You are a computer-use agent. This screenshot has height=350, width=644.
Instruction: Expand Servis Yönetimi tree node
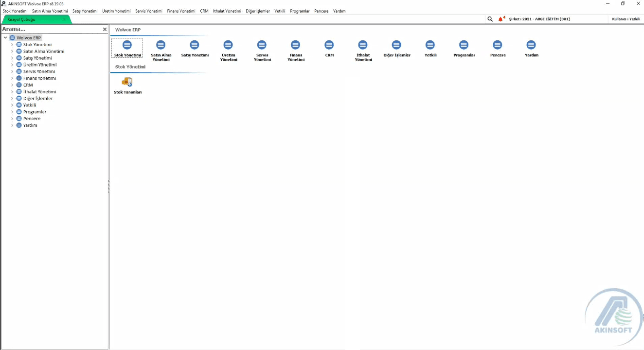12,71
